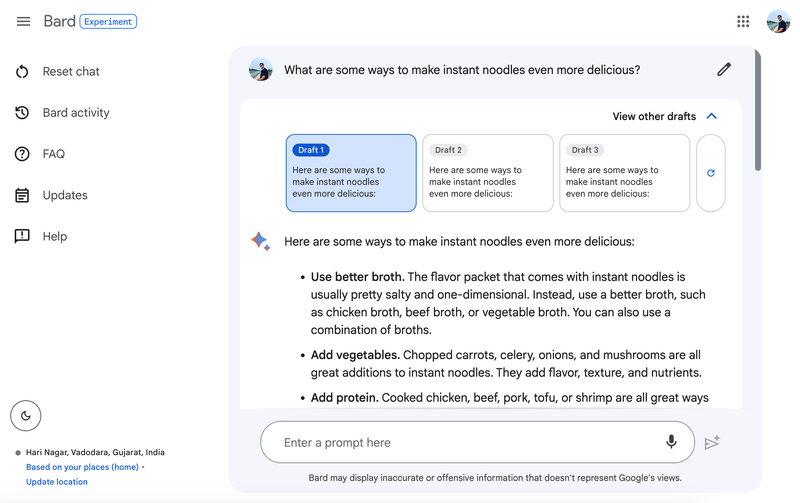Image resolution: width=800 pixels, height=503 pixels.
Task: Click the FAQ question mark icon
Action: point(22,154)
